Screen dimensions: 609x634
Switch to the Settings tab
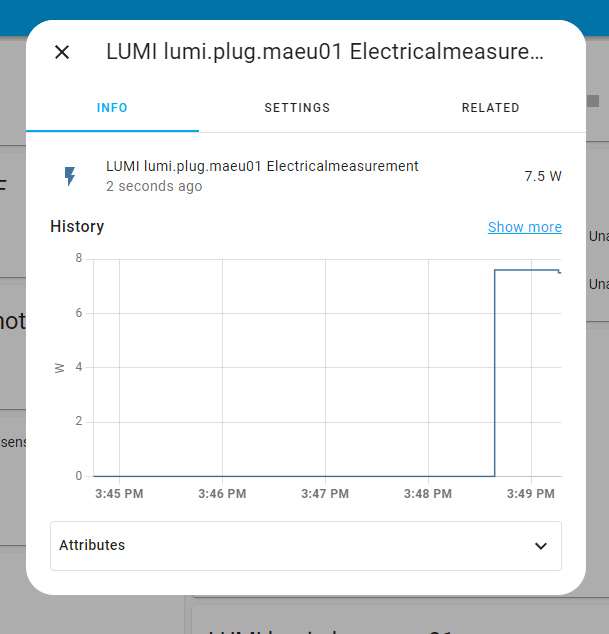coord(297,108)
